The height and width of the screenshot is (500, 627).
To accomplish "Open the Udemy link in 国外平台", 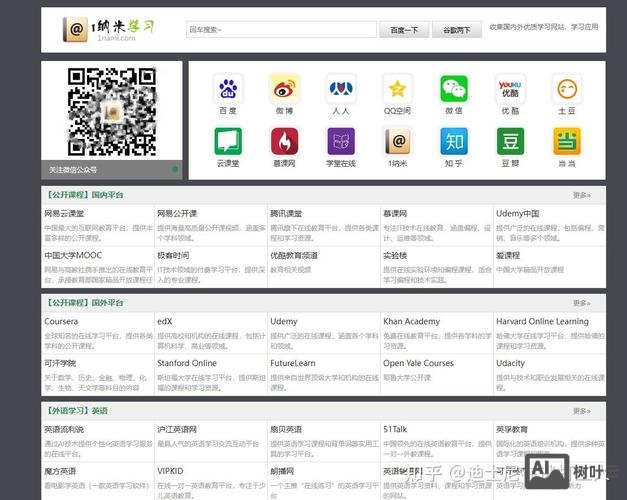I will pos(284,322).
